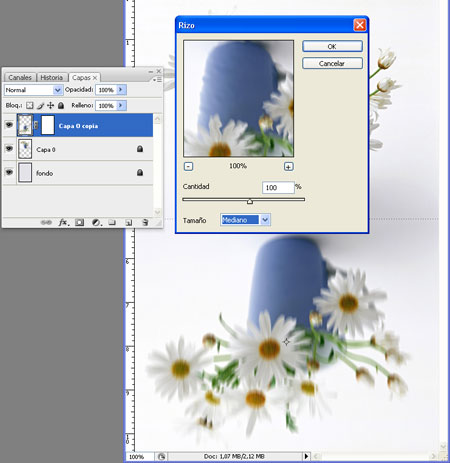Image resolution: width=450 pixels, height=463 pixels.
Task: Toggle visibility of Capa 0 layer
Action: (9, 149)
